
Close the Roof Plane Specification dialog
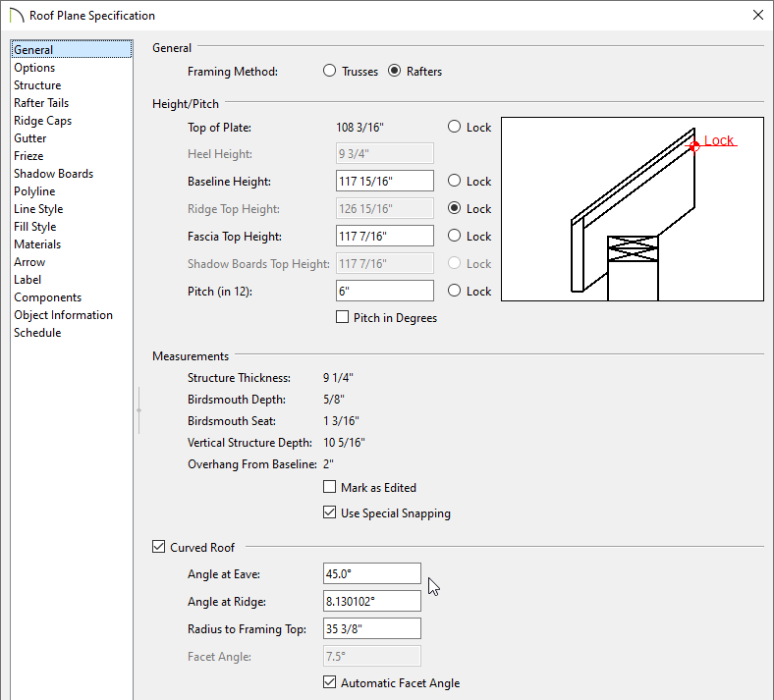coord(758,16)
